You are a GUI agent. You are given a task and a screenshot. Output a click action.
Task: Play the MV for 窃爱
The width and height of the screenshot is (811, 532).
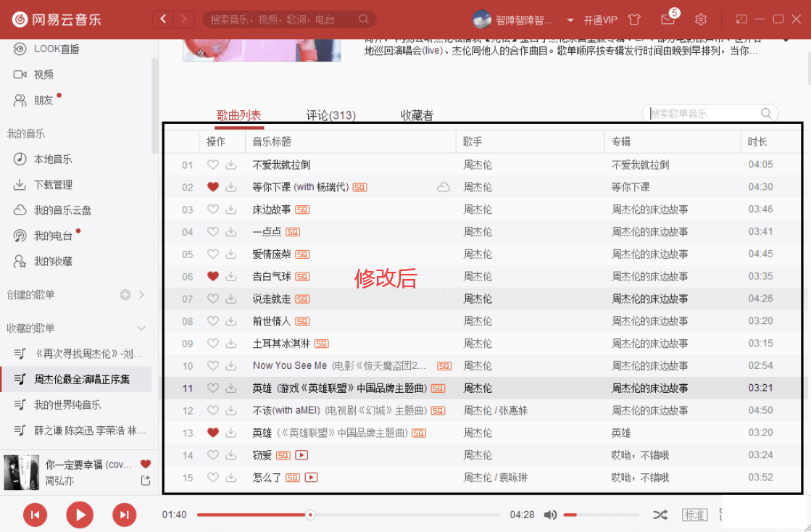301,455
